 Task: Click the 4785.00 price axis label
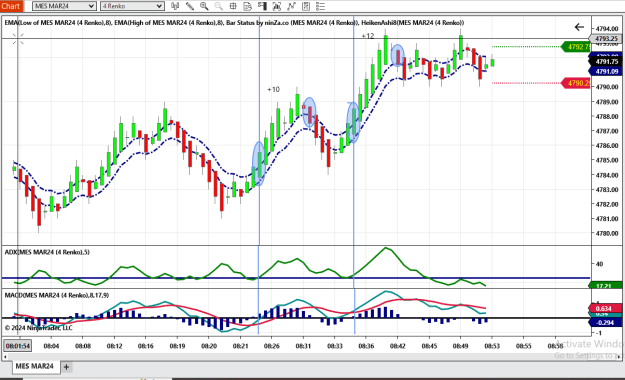click(607, 160)
